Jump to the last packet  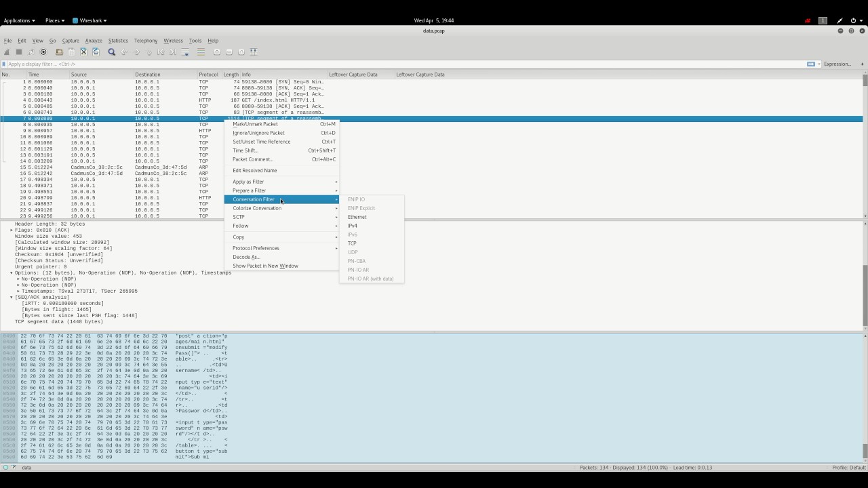pyautogui.click(x=173, y=52)
